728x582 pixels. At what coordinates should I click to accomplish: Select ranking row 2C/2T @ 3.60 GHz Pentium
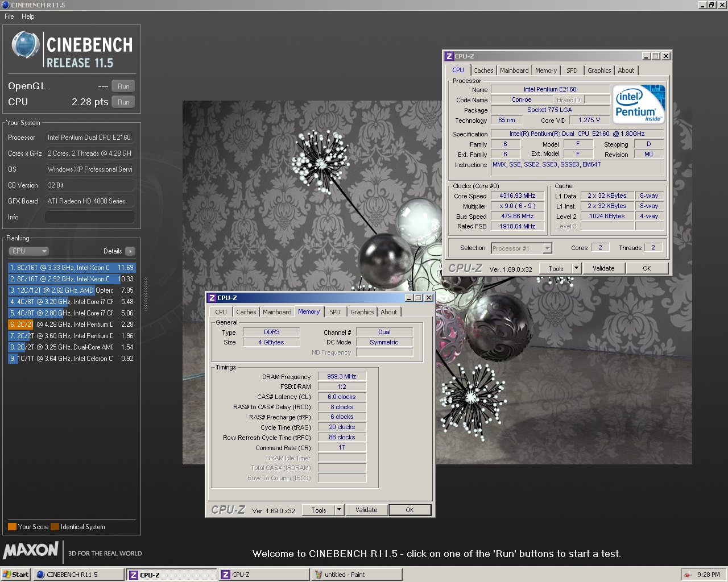click(x=72, y=336)
